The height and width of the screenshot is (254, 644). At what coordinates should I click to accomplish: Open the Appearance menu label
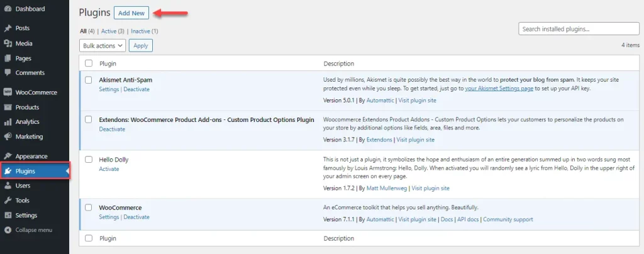click(x=31, y=157)
